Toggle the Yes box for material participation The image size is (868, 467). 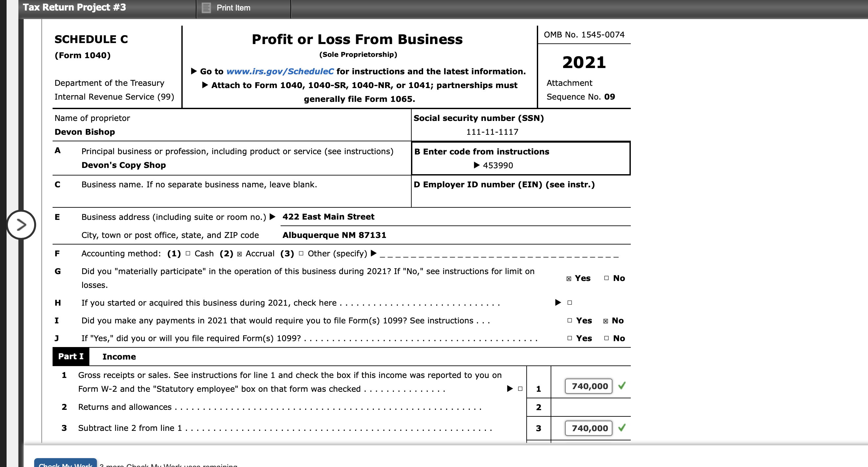[569, 278]
